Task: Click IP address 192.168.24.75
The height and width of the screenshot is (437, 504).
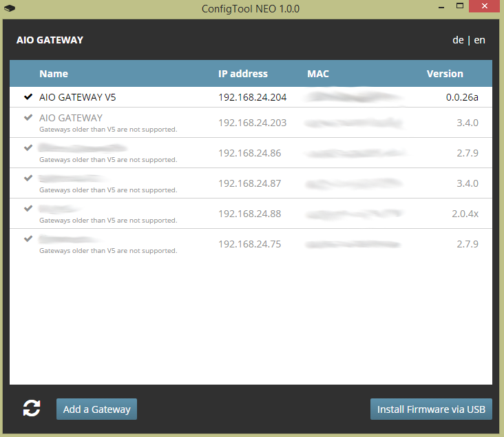Action: [250, 244]
